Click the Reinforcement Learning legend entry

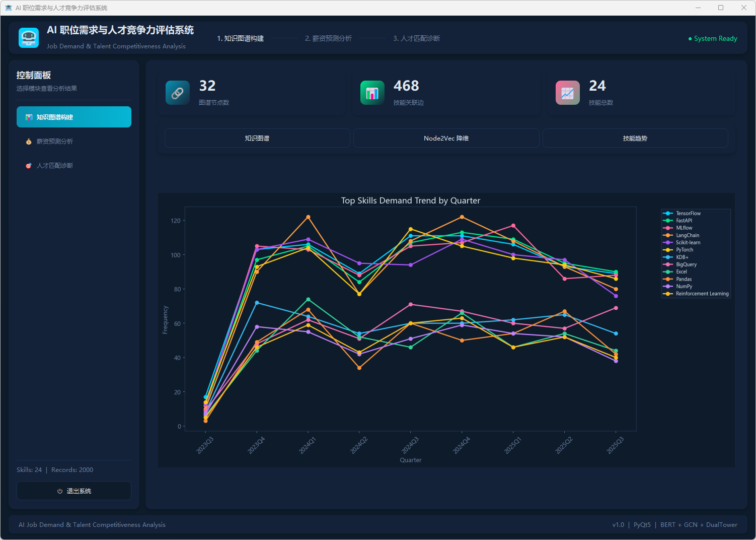coord(702,294)
